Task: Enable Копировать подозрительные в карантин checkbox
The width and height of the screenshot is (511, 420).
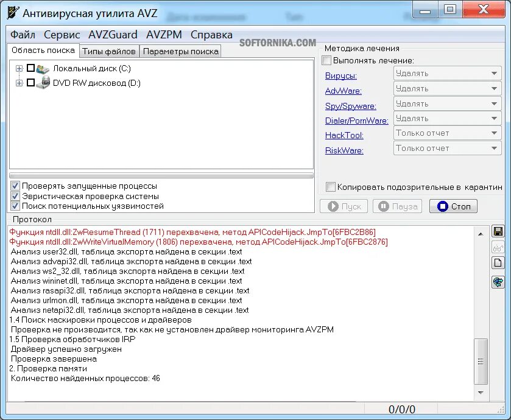Action: click(x=331, y=187)
